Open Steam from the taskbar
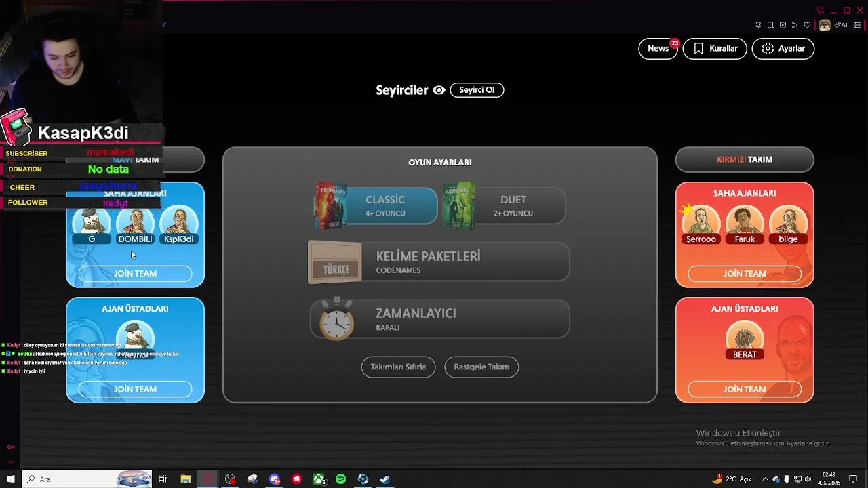This screenshot has width=868, height=488. click(x=384, y=479)
